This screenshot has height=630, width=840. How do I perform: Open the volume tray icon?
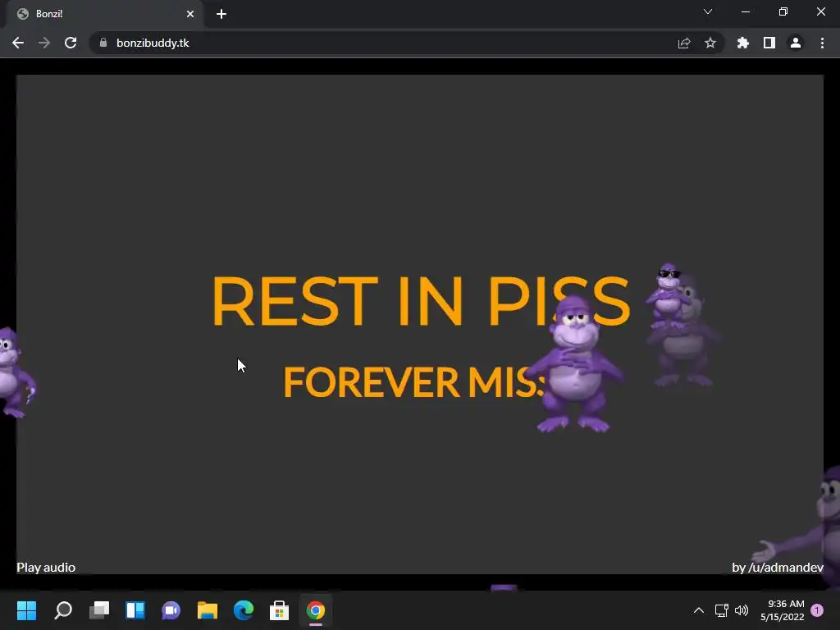(x=742, y=610)
